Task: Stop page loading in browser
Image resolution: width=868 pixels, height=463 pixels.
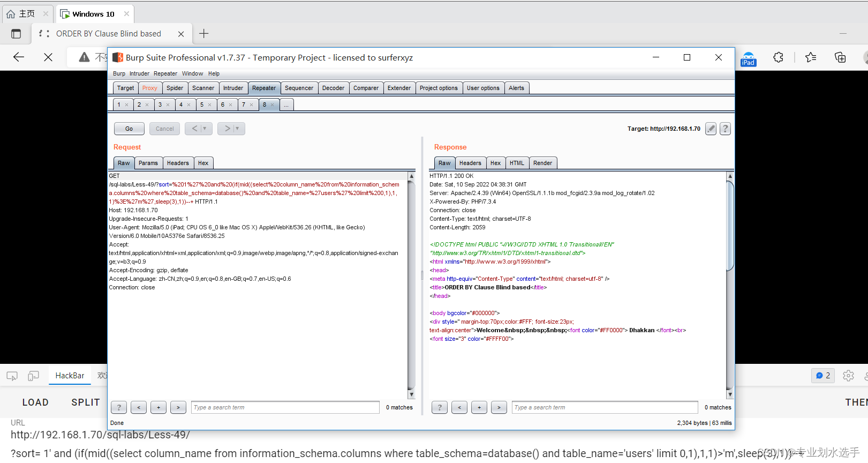Action: (48, 57)
